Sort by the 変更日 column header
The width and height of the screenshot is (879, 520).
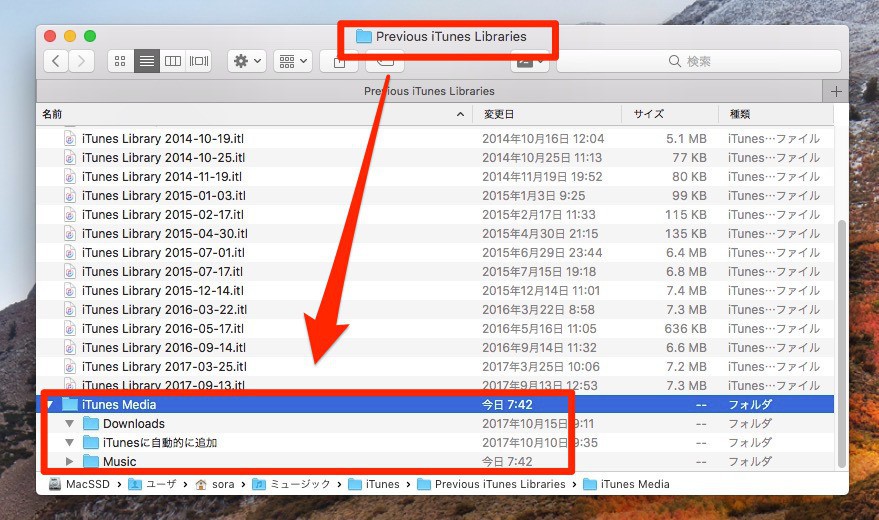(498, 114)
